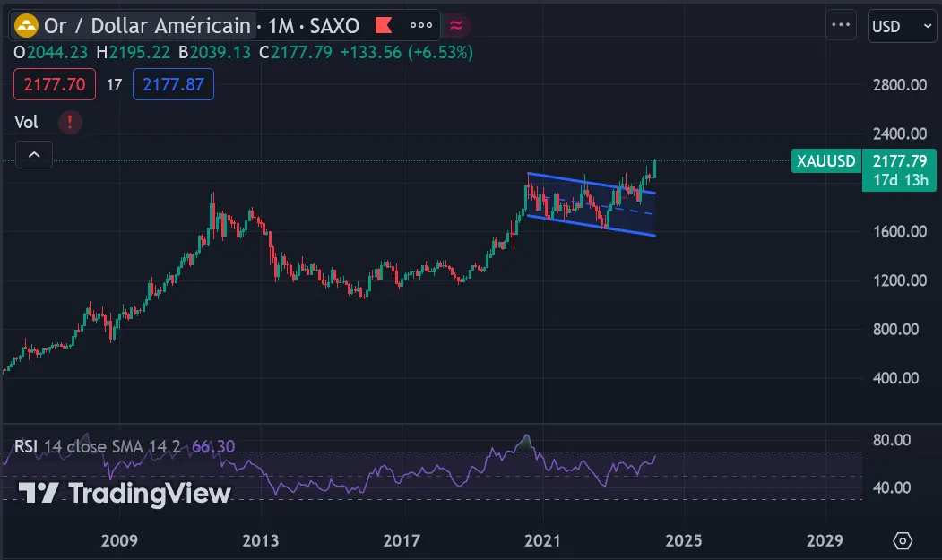Select the upper blue channel trendline
Viewport: 942px width, 560px height.
click(592, 184)
